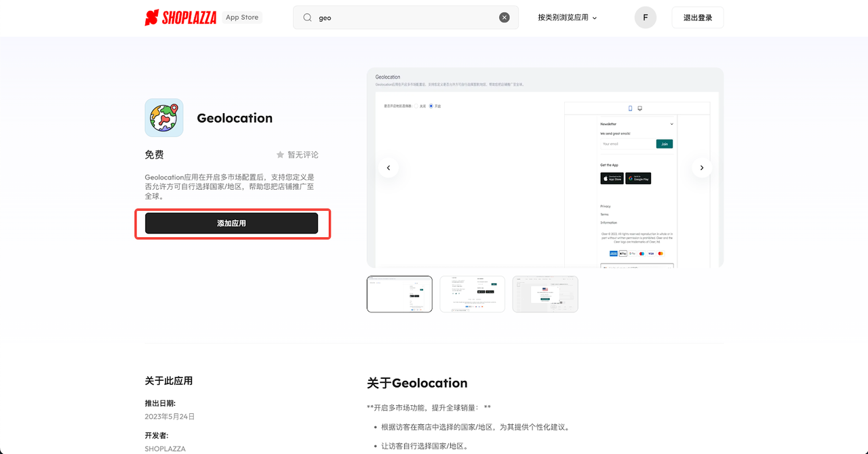Screen dimensions: 868x454
Task: Click the F user avatar toggle
Action: [x=645, y=17]
